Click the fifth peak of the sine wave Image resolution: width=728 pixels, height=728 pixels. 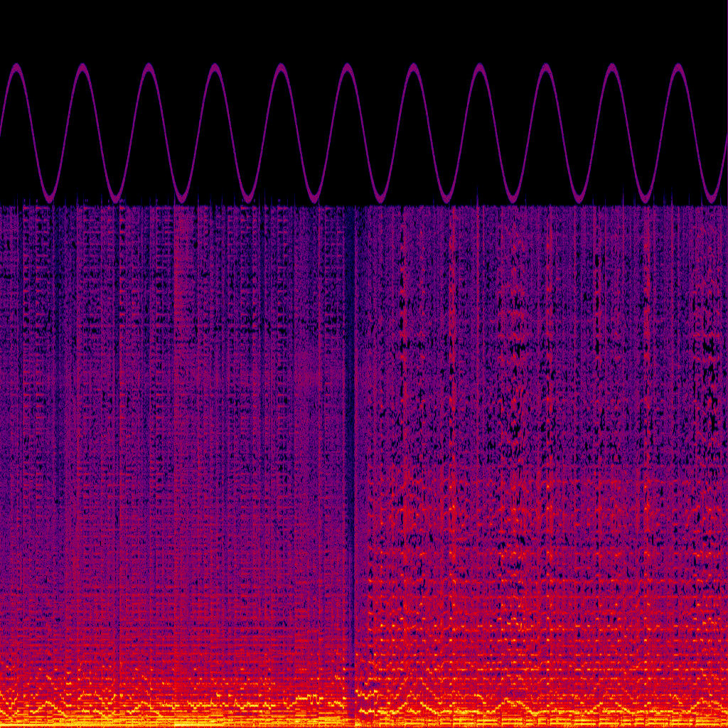[281, 68]
